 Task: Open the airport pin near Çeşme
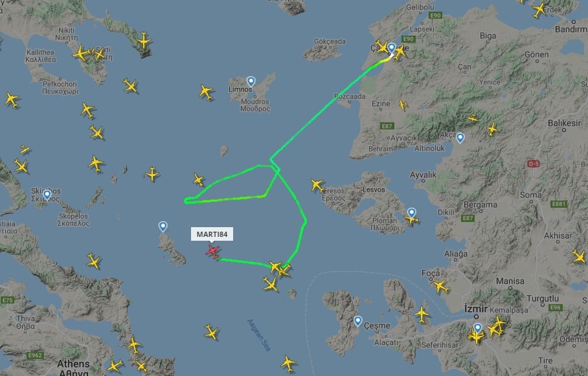point(357,321)
